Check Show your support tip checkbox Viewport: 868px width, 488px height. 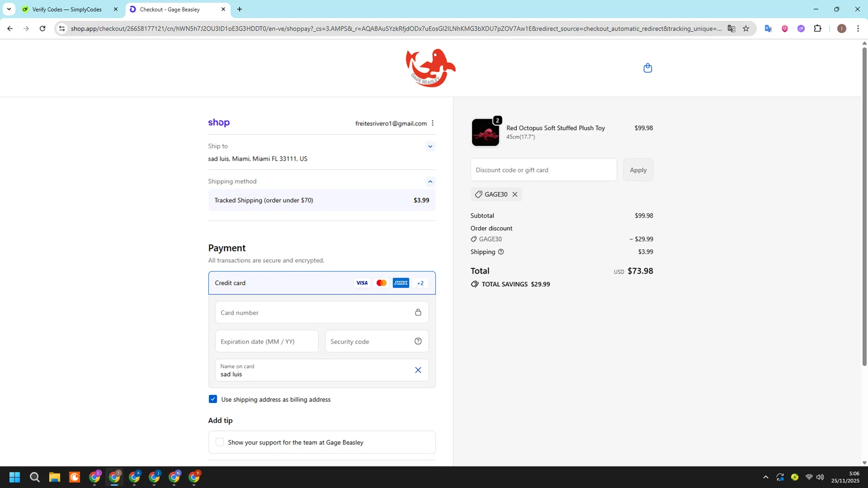[220, 442]
